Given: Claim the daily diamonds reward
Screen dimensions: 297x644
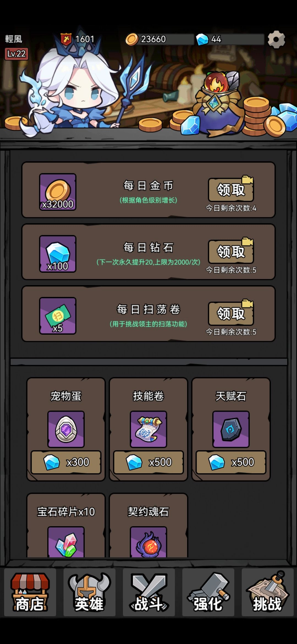Looking at the screenshot, I should (x=231, y=252).
